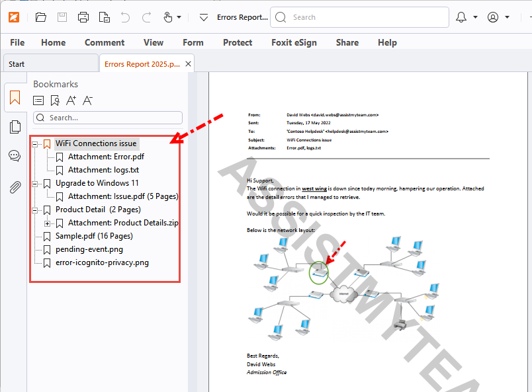Open the Attachments paperclip panel
The width and height of the screenshot is (532, 392).
(15, 187)
